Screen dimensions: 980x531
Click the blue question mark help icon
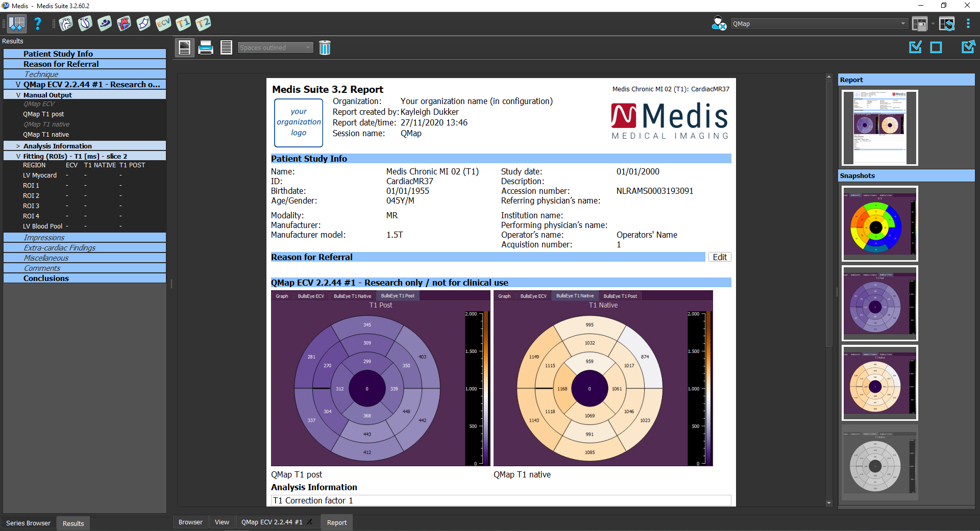tap(38, 23)
